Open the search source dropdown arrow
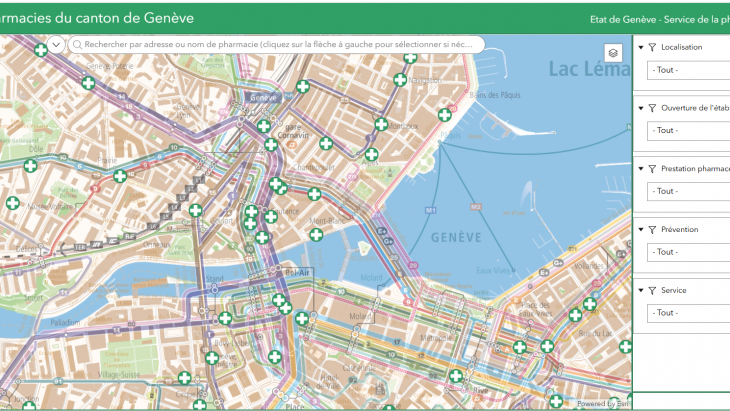The width and height of the screenshot is (730, 411). tap(56, 45)
